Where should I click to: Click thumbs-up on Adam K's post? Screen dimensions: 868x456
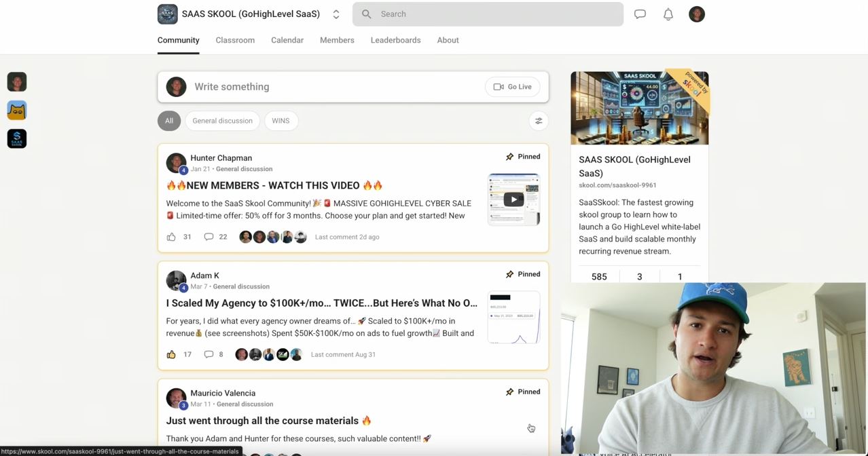pyautogui.click(x=171, y=354)
